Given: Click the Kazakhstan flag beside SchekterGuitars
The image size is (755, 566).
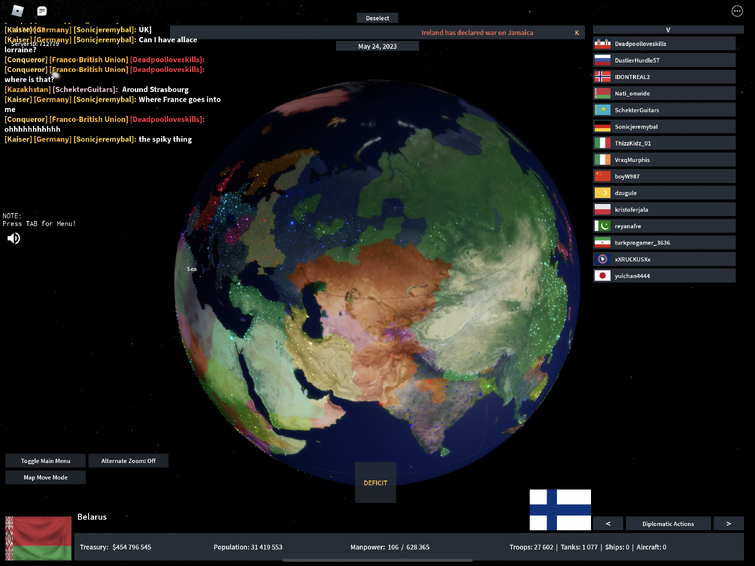Looking at the screenshot, I should point(602,110).
